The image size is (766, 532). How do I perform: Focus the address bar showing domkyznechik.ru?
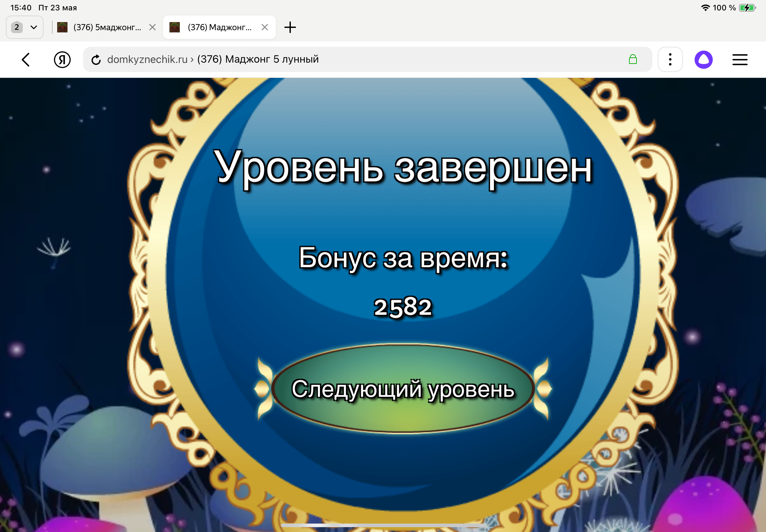[x=367, y=59]
